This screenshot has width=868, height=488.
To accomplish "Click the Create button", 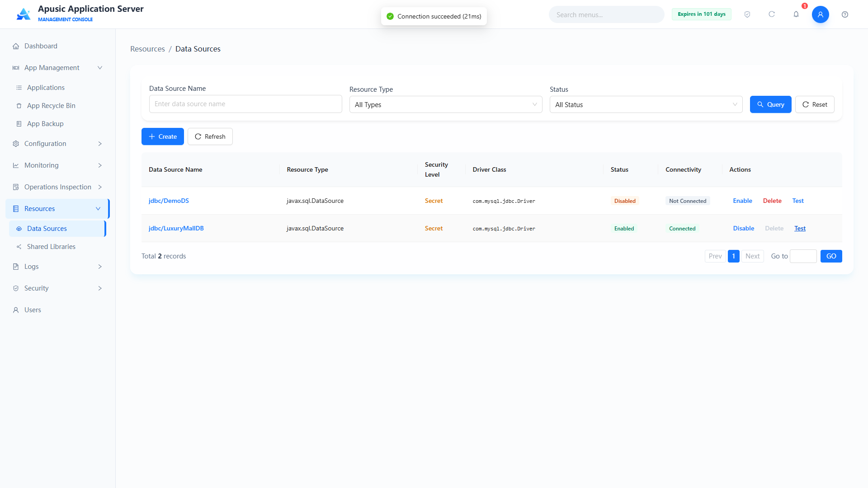I will click(163, 136).
